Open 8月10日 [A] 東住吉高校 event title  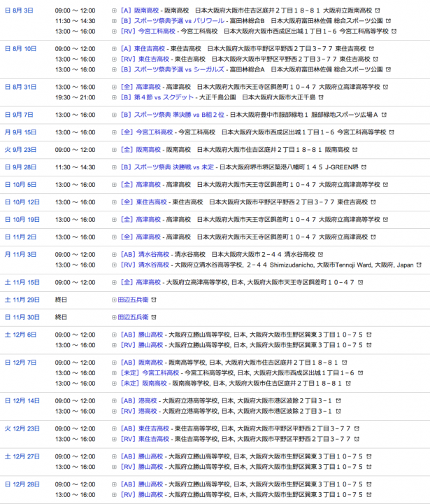143,49
